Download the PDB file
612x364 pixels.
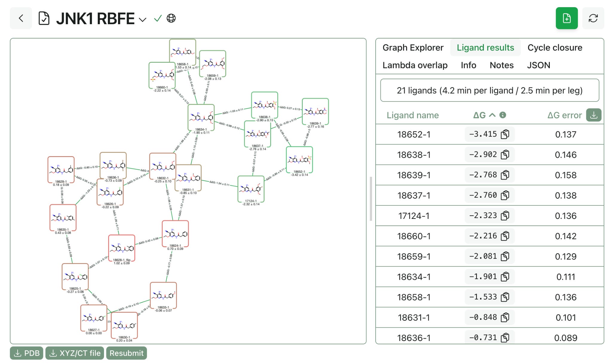point(27,353)
